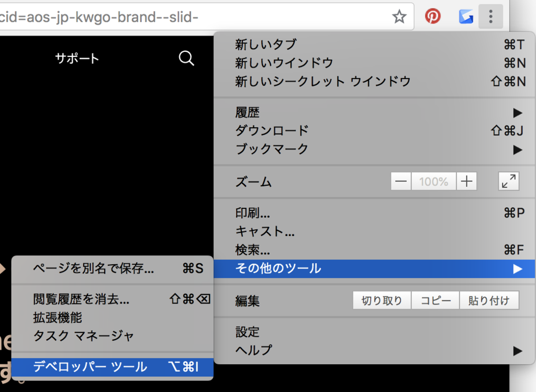The width and height of the screenshot is (536, 392).
Task: Choose 検索... menu item
Action: [x=374, y=250]
